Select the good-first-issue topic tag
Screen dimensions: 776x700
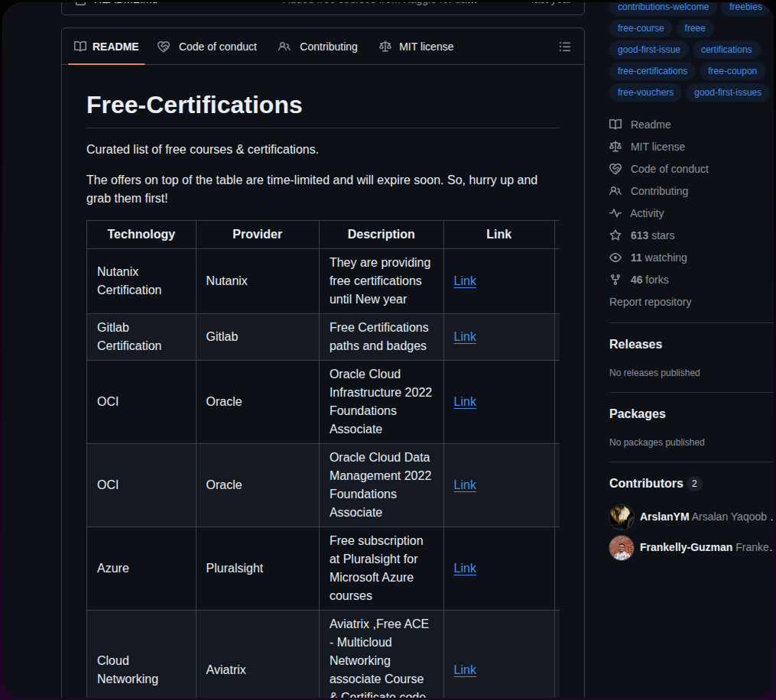[648, 50]
